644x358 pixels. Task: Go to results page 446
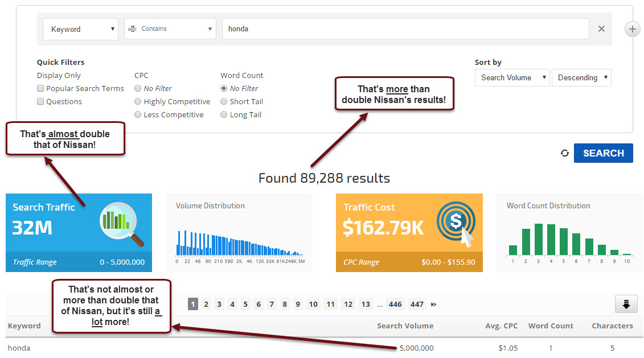[395, 304]
